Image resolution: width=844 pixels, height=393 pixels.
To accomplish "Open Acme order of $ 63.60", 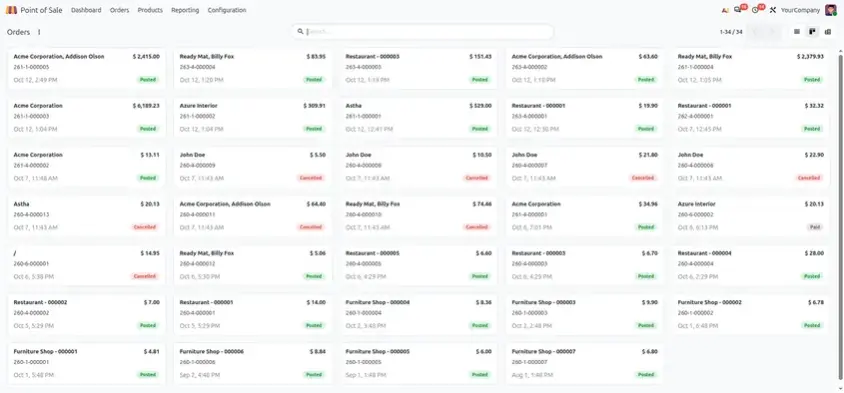I will 585,69.
